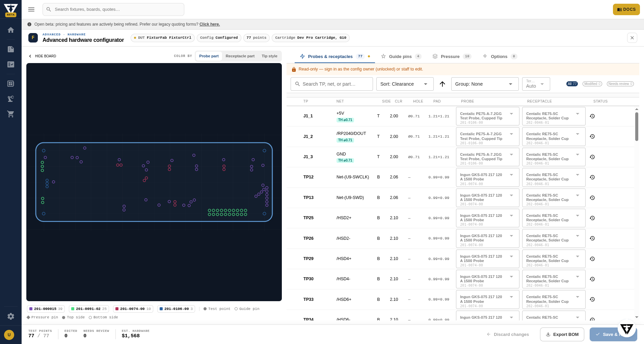Filter to Modified points
Image resolution: width=644 pixels, height=344 pixels.
(592, 84)
